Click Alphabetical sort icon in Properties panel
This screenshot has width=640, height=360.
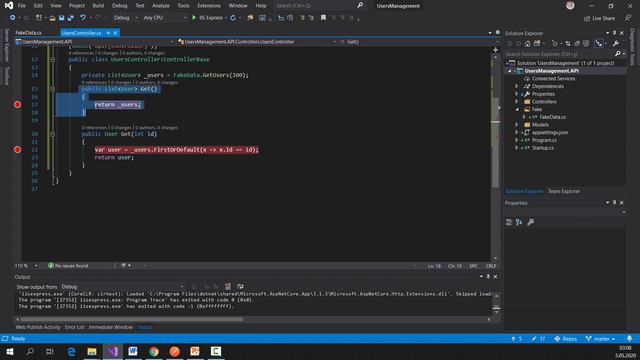[x=519, y=222]
